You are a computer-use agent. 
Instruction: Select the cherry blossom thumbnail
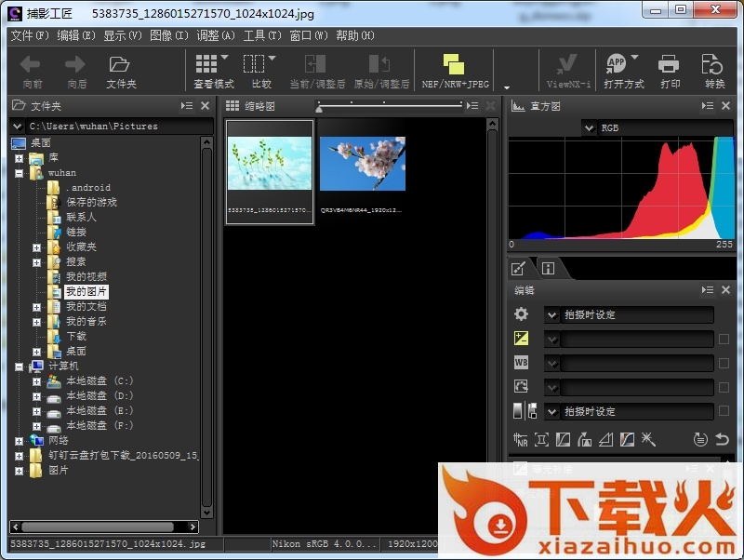point(363,164)
